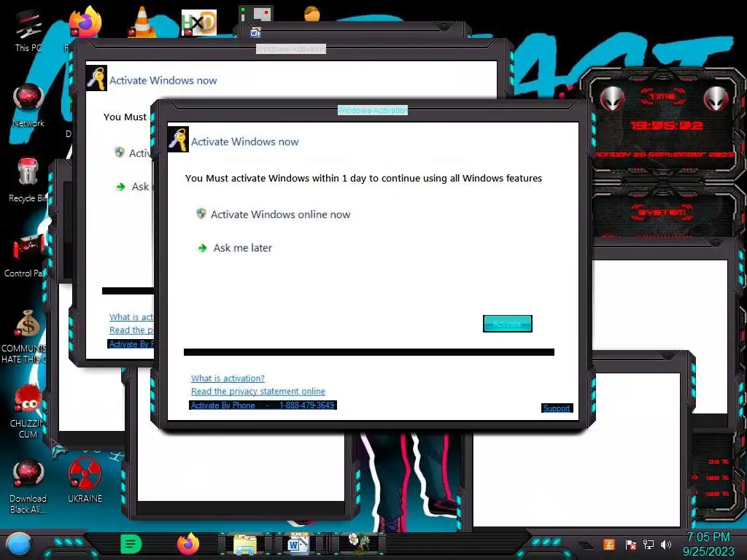Click the SYSTEM label on the desktop gadget

pyautogui.click(x=662, y=212)
